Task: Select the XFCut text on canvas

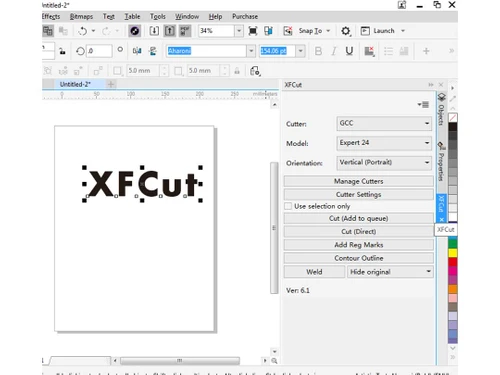Action: coord(143,184)
